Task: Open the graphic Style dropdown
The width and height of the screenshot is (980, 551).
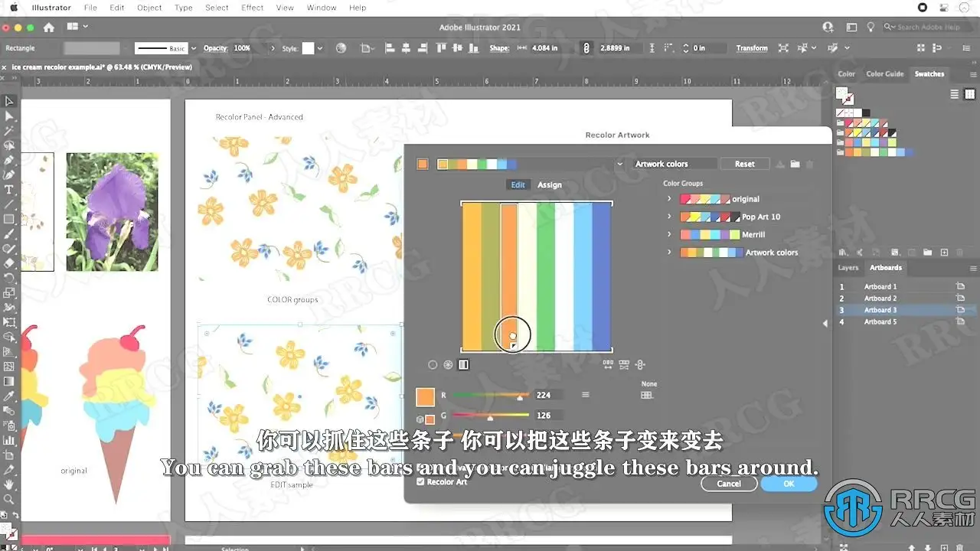Action: click(x=319, y=48)
